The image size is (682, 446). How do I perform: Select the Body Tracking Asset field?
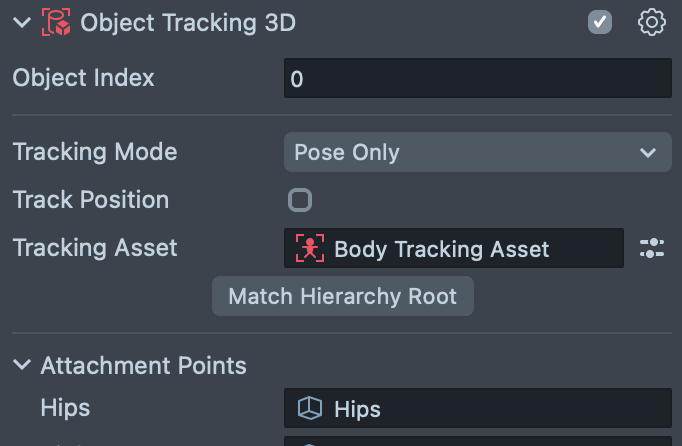click(x=453, y=249)
